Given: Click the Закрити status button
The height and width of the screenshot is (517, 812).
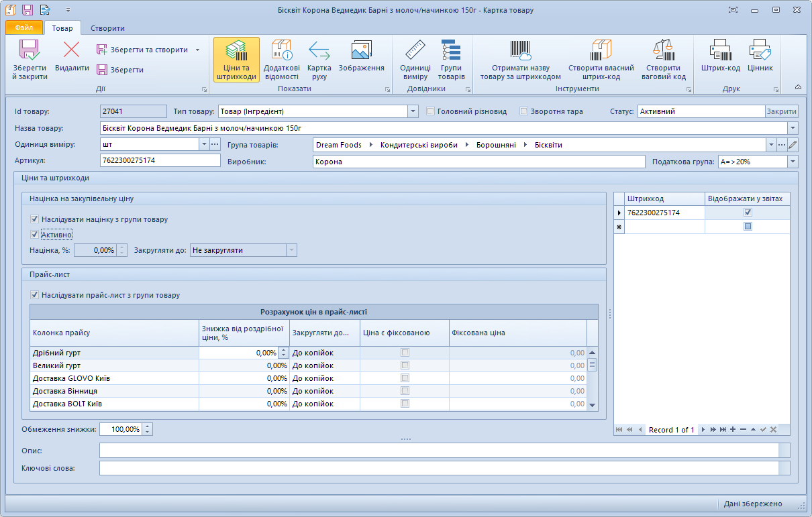Looking at the screenshot, I should [782, 111].
